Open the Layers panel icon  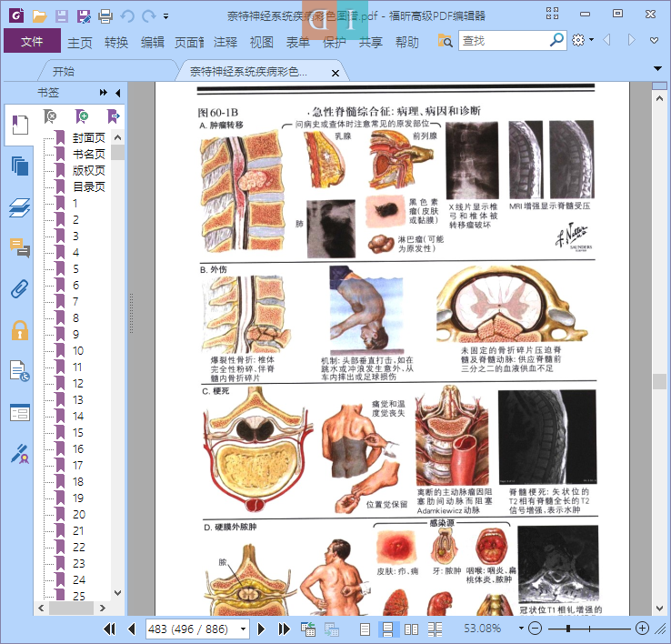coord(20,208)
